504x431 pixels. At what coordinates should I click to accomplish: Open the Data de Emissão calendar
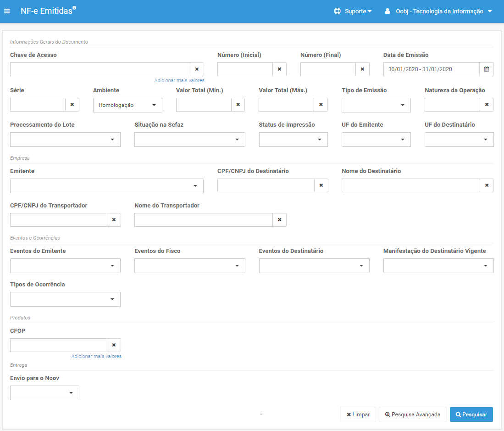click(x=487, y=69)
